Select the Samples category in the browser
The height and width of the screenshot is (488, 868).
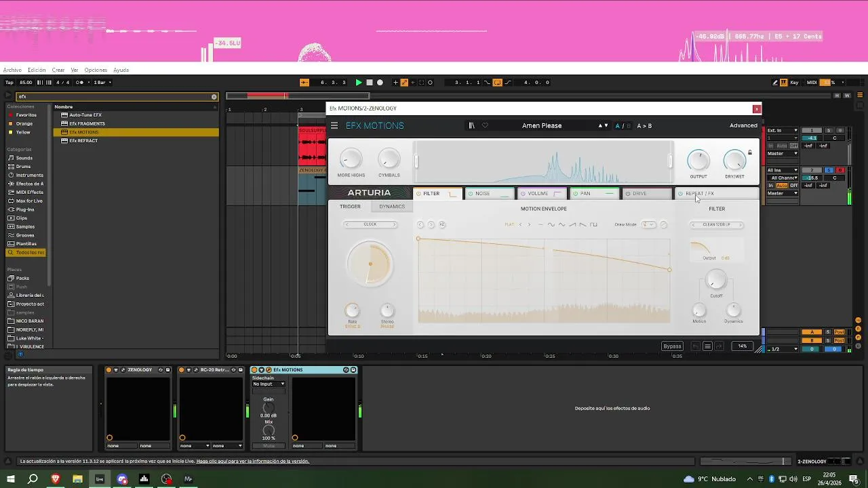tap(25, 226)
